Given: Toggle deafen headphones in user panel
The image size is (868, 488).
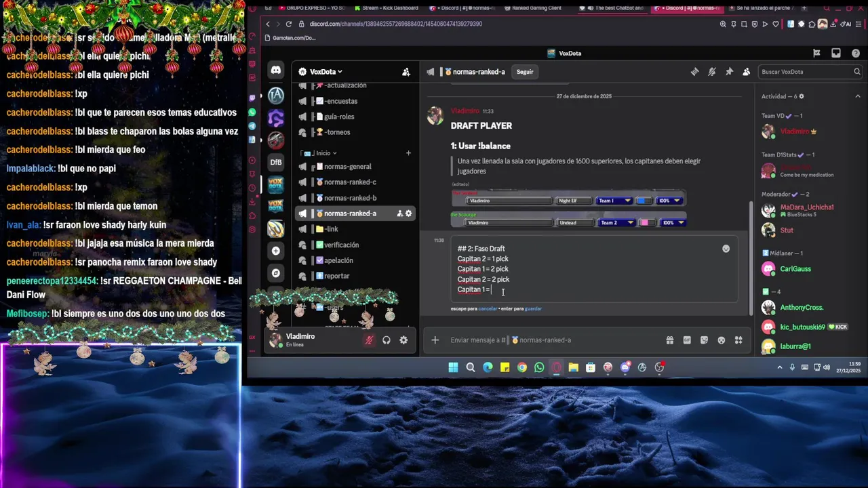Looking at the screenshot, I should [x=387, y=340].
